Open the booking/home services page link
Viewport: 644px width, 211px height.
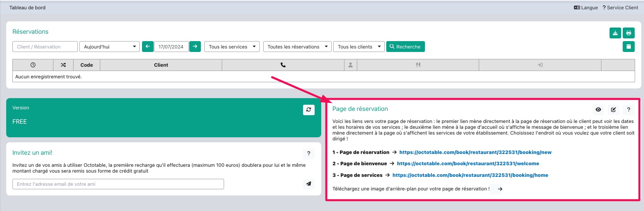point(470,175)
